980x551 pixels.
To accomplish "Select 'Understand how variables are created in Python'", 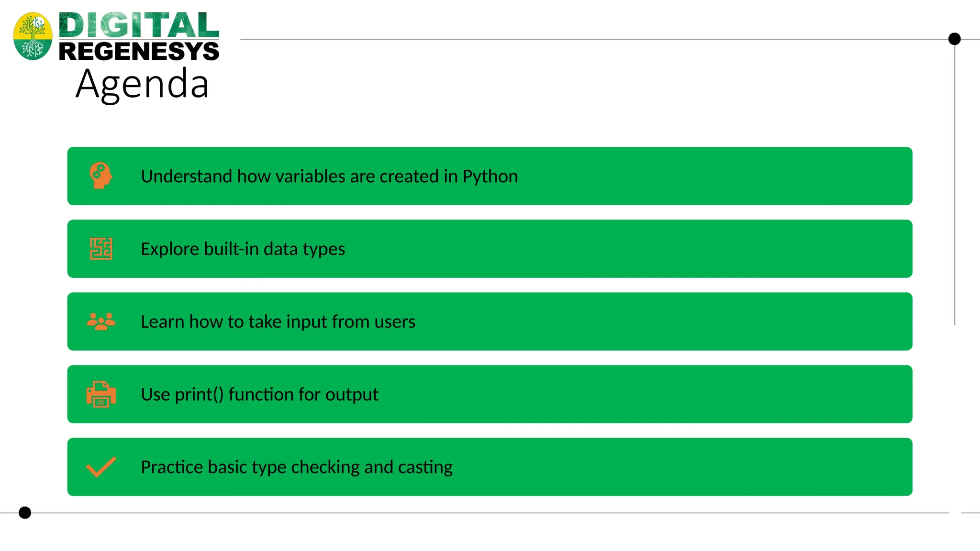I will [329, 176].
